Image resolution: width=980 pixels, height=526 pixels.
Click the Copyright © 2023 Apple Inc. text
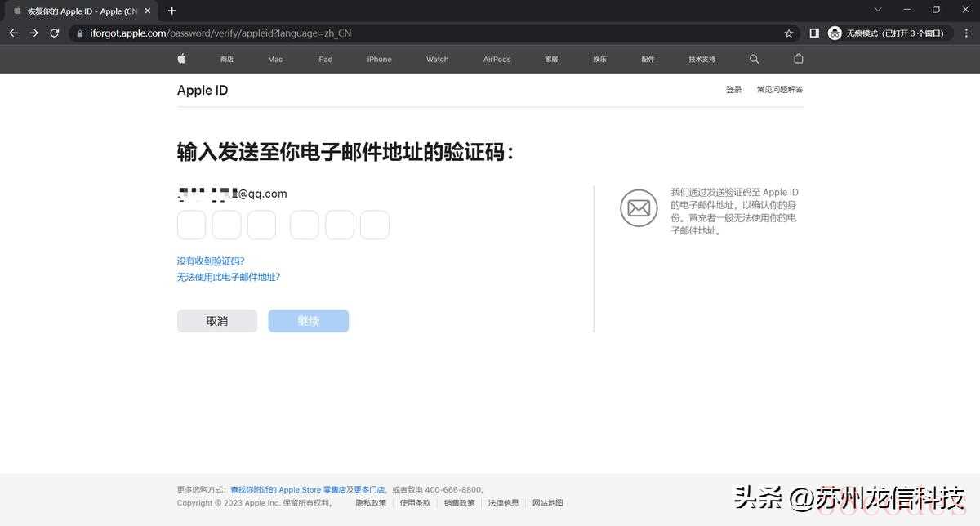[255, 503]
